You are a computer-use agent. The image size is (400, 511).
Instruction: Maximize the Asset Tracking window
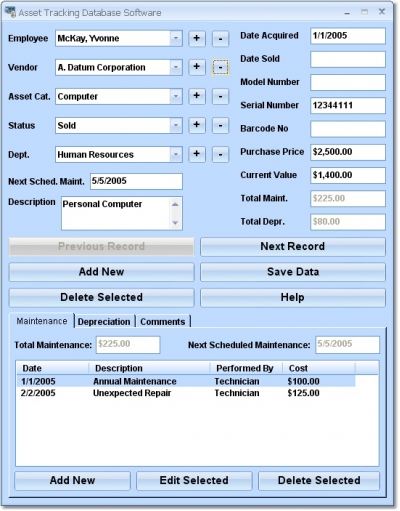(365, 12)
